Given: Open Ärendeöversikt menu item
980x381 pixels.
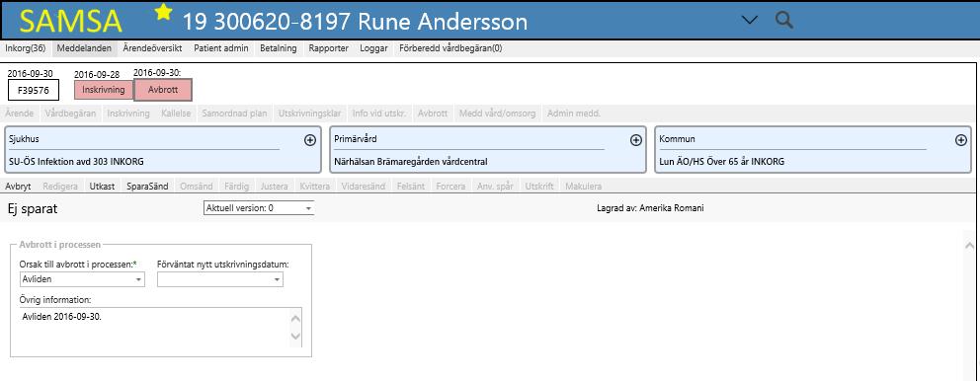Looking at the screenshot, I should pyautogui.click(x=152, y=48).
